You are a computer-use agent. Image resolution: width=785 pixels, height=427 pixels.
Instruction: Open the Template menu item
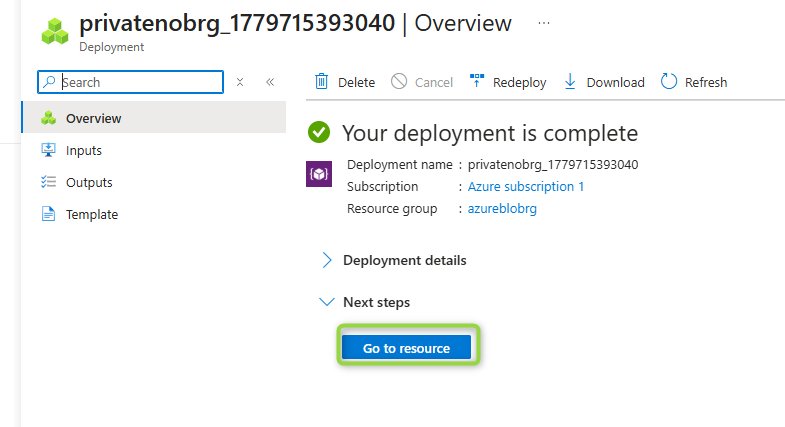(x=154, y=214)
